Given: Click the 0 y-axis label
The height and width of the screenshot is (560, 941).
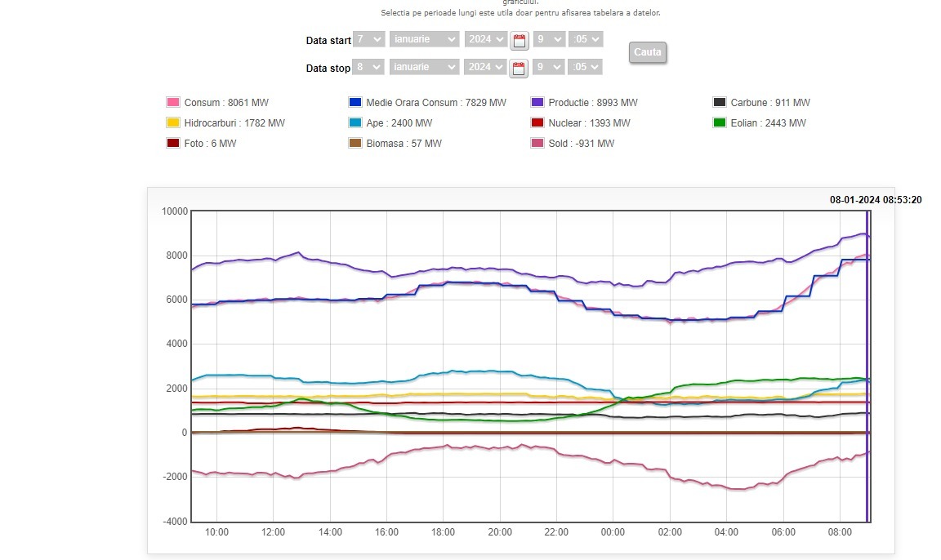Looking at the screenshot, I should pyautogui.click(x=185, y=433).
